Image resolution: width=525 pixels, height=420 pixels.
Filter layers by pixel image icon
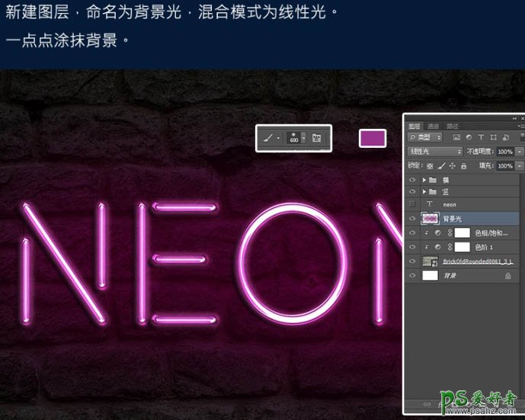point(456,137)
